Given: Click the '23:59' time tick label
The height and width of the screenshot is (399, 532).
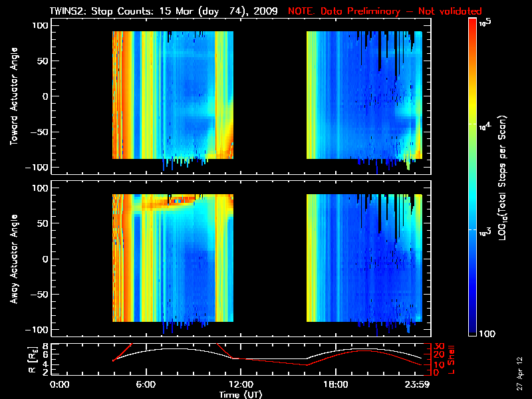Looking at the screenshot, I should click(x=417, y=385).
